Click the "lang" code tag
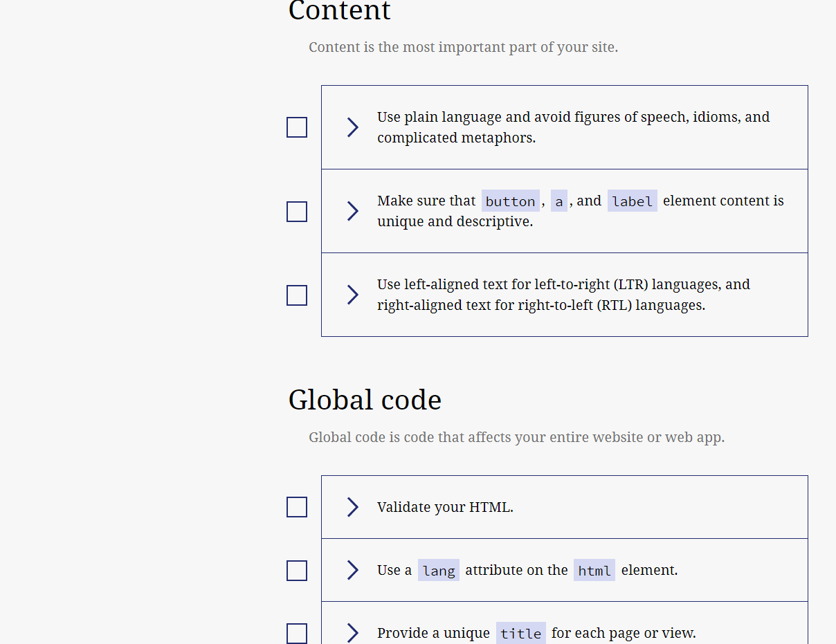This screenshot has width=836, height=644. [x=439, y=571]
